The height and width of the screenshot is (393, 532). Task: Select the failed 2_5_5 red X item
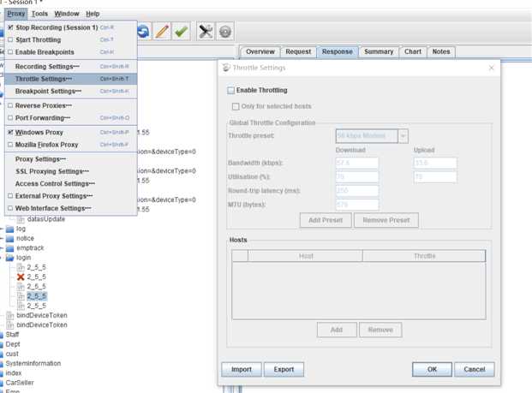(x=21, y=277)
